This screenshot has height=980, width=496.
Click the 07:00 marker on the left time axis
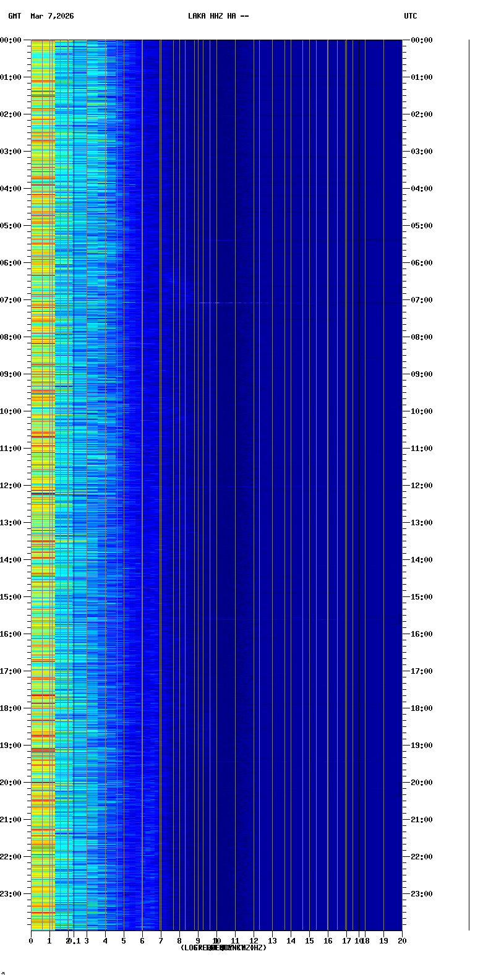click(11, 300)
